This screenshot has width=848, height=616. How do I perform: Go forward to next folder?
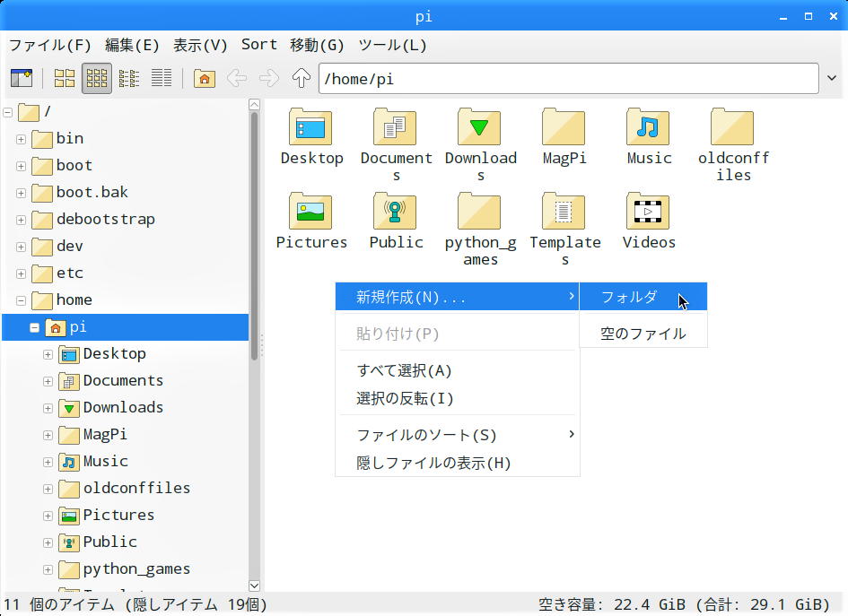tap(269, 78)
